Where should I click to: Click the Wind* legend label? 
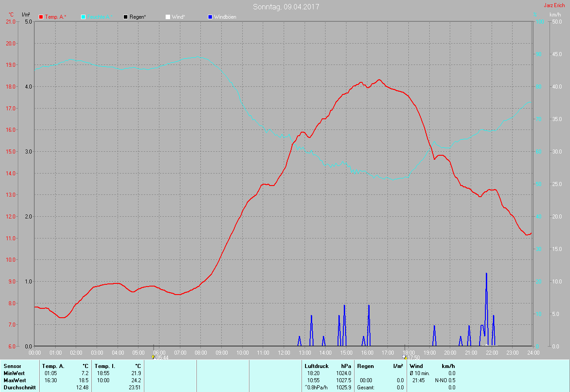coord(179,17)
